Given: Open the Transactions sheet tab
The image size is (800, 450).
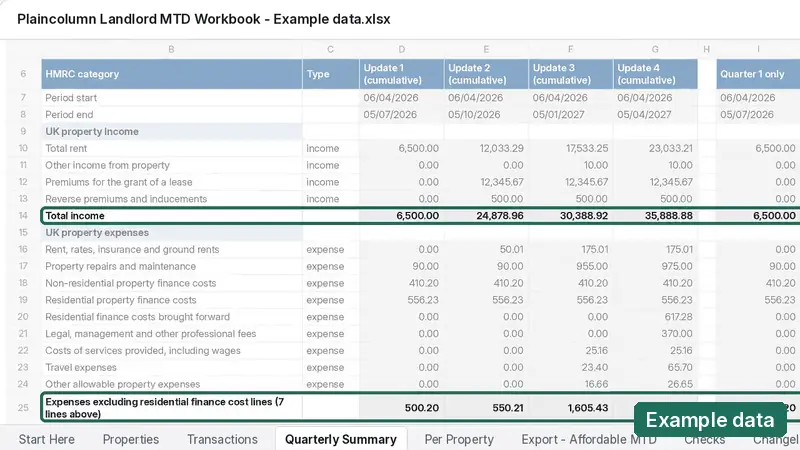Looking at the screenshot, I should coord(222,439).
